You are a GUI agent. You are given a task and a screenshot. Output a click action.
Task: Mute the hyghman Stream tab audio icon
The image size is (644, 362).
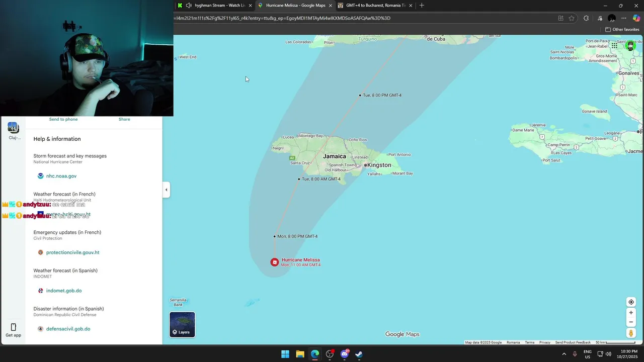click(189, 6)
